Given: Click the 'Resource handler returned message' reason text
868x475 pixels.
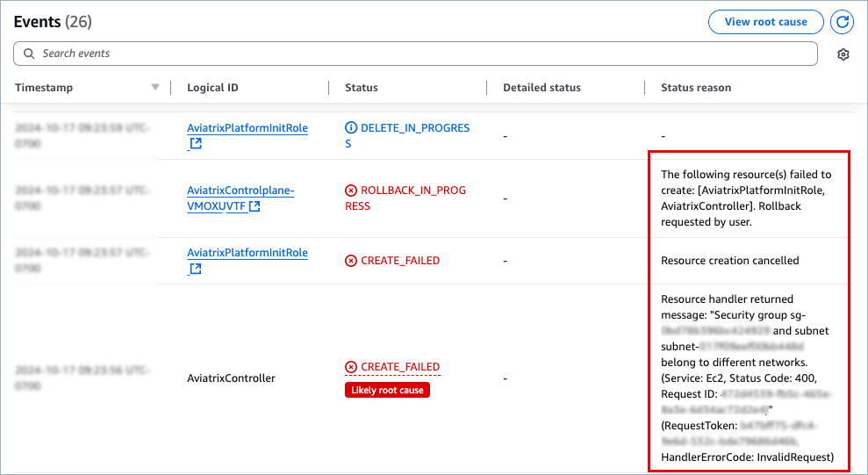Looking at the screenshot, I should (x=747, y=378).
